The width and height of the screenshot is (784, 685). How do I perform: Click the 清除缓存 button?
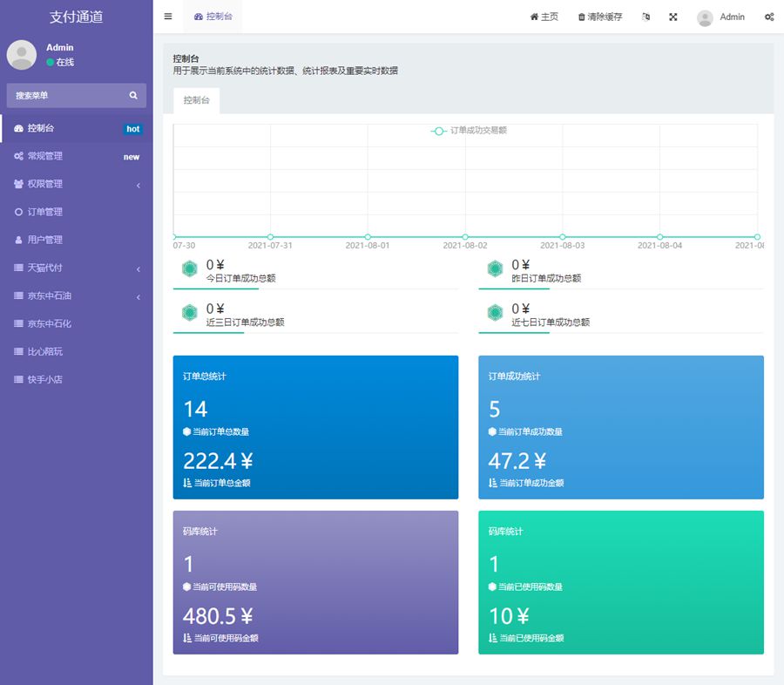pyautogui.click(x=600, y=17)
